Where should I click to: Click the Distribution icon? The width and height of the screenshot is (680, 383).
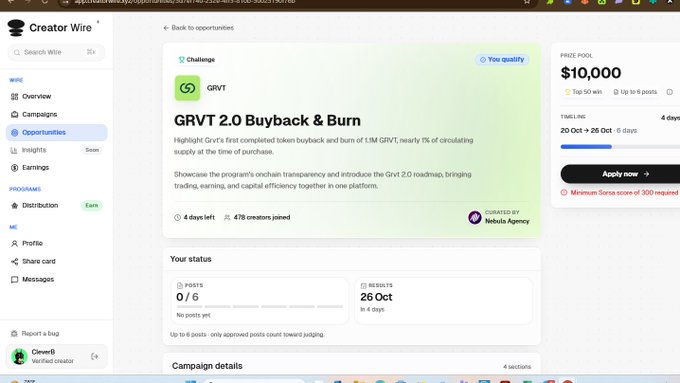14,206
